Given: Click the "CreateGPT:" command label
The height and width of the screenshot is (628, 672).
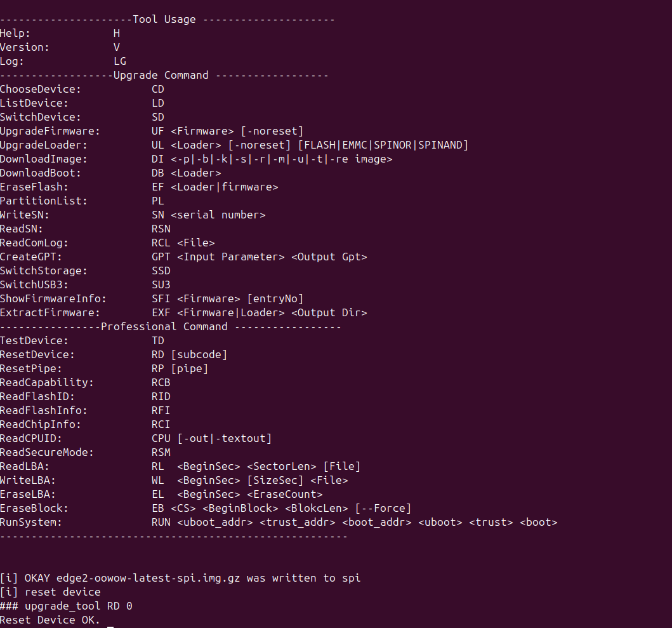Looking at the screenshot, I should [x=31, y=257].
